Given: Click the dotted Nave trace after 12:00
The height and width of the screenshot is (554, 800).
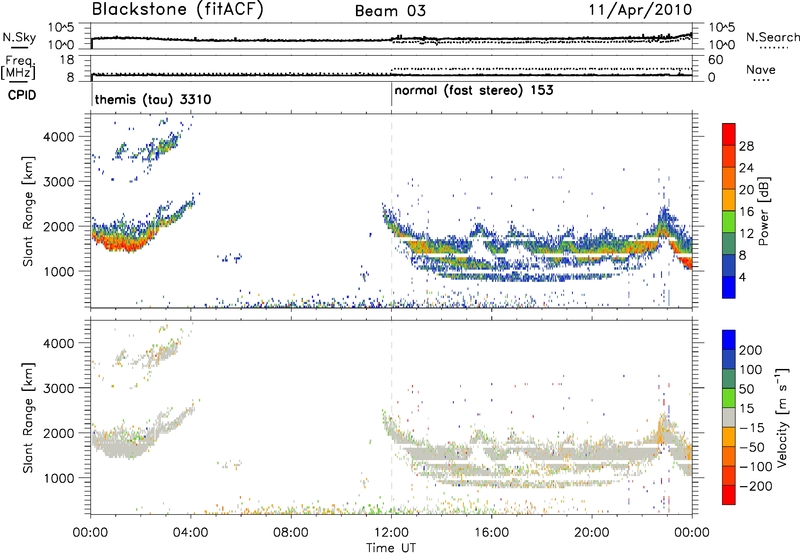Looking at the screenshot, I should [x=541, y=68].
